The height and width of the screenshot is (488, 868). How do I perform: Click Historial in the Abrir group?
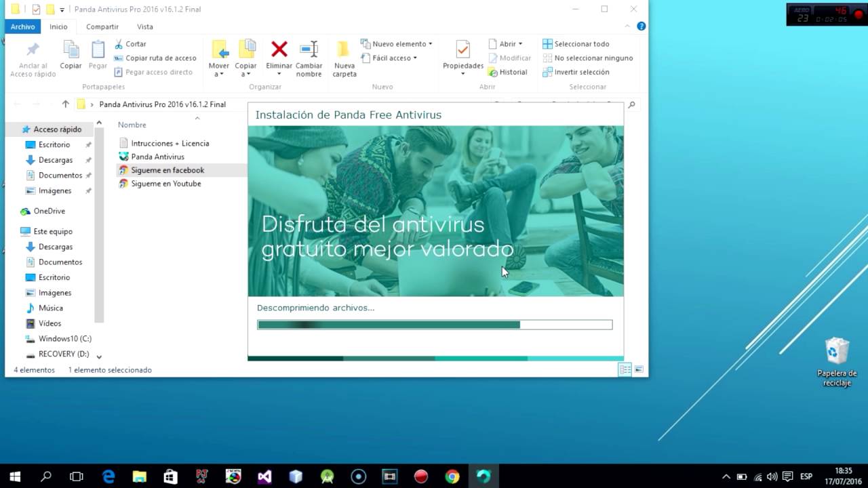coord(508,72)
